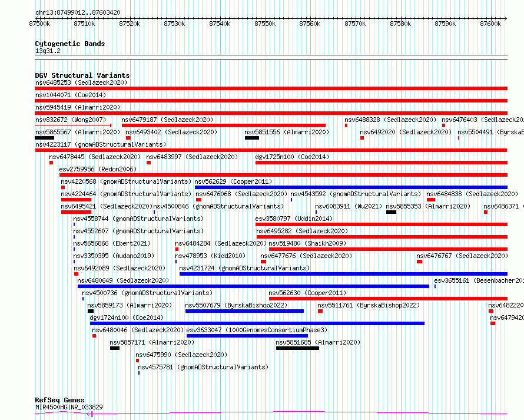Screen dimensions: 524x420
Task: Click blue bar under esv3633047 (1000GenomesConsortiumPhase3)
Action: [247, 336]
